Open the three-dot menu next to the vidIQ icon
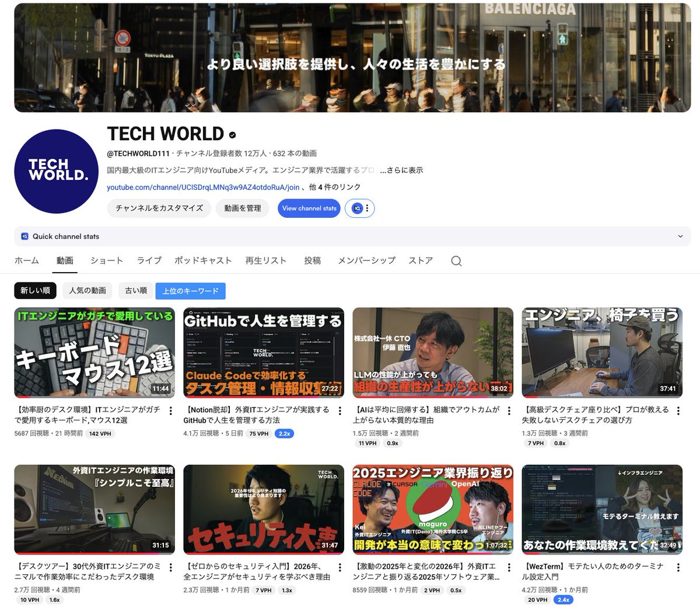 tap(366, 208)
